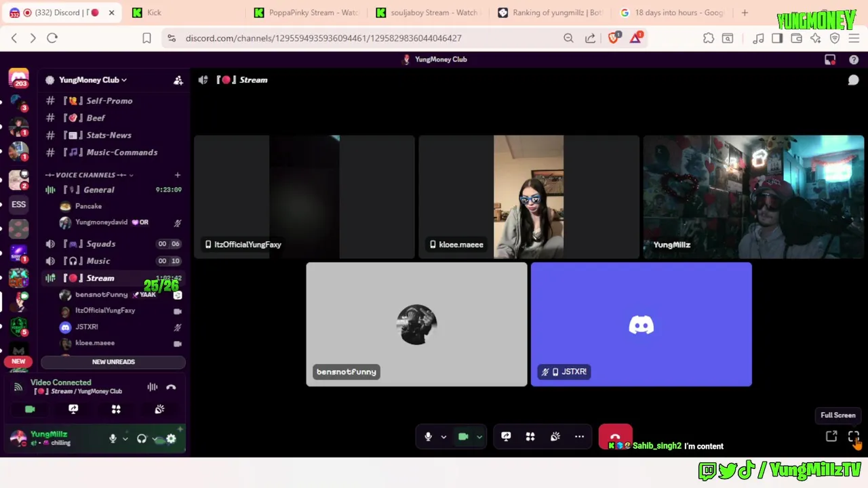Viewport: 868px width, 488px height.
Task: Share your screen from the sidebar panel
Action: (73, 409)
